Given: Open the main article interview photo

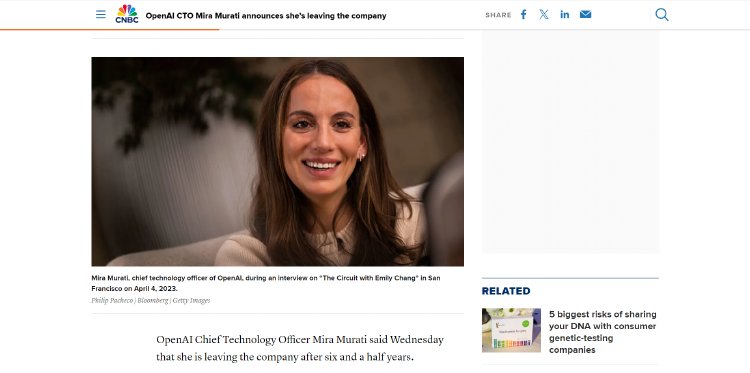Looking at the screenshot, I should (x=277, y=162).
